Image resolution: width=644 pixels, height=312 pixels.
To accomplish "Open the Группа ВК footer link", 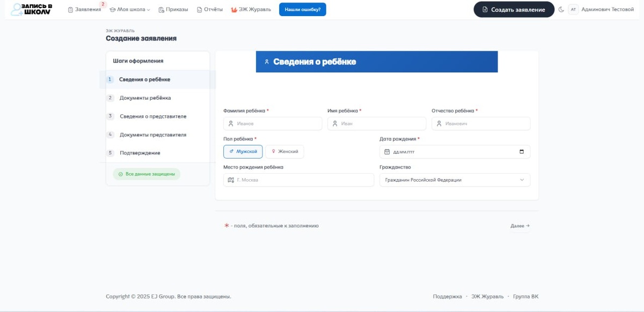I will point(526,296).
